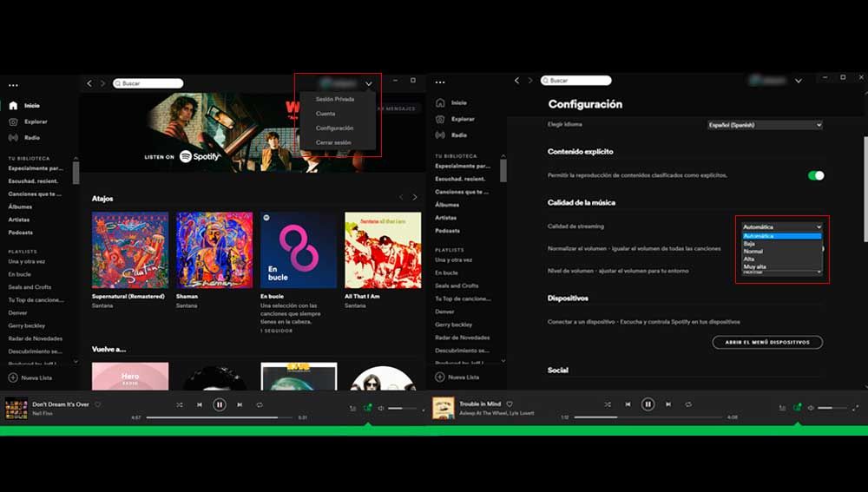Click Nueva Lista in right window

[x=457, y=377]
